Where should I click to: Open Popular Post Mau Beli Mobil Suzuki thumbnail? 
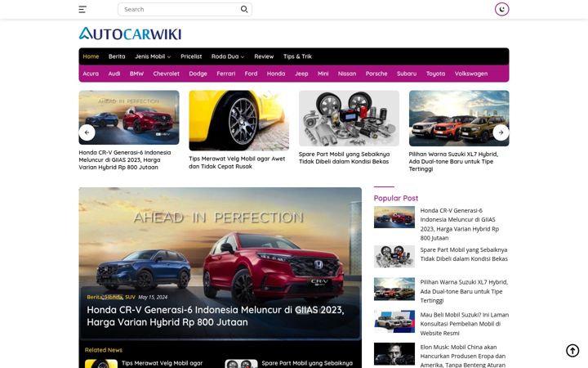coord(394,321)
